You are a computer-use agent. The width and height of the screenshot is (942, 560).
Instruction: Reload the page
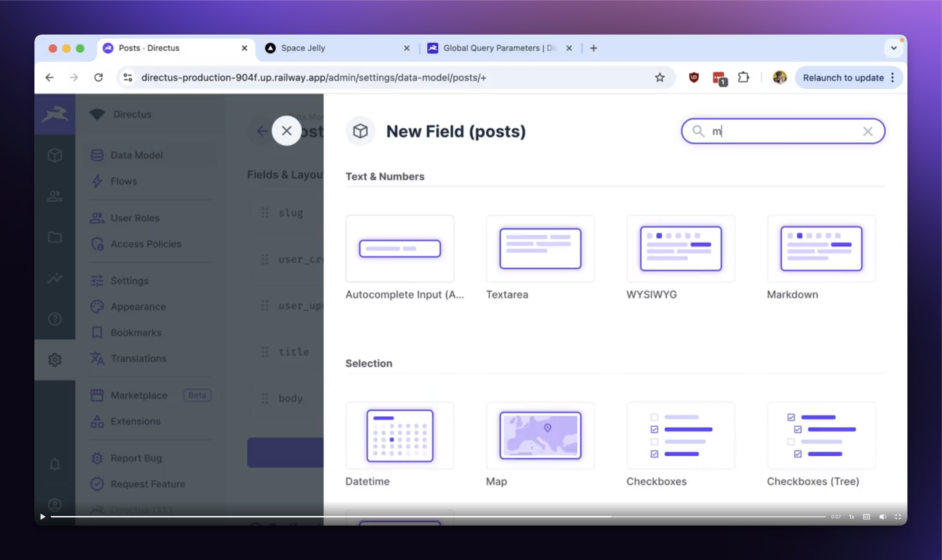pos(99,77)
